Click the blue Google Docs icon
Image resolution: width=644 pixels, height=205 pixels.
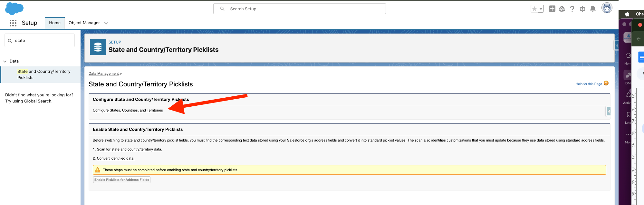click(641, 57)
